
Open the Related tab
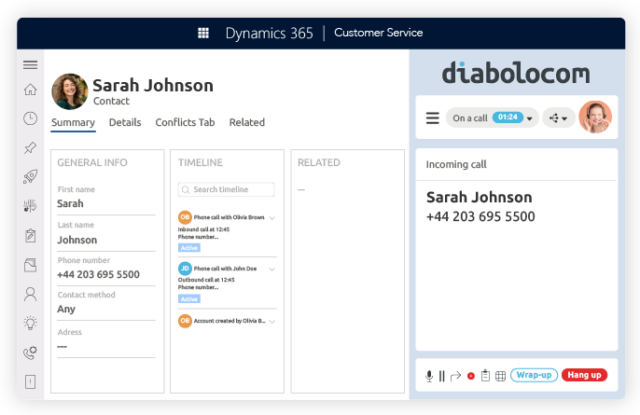247,122
